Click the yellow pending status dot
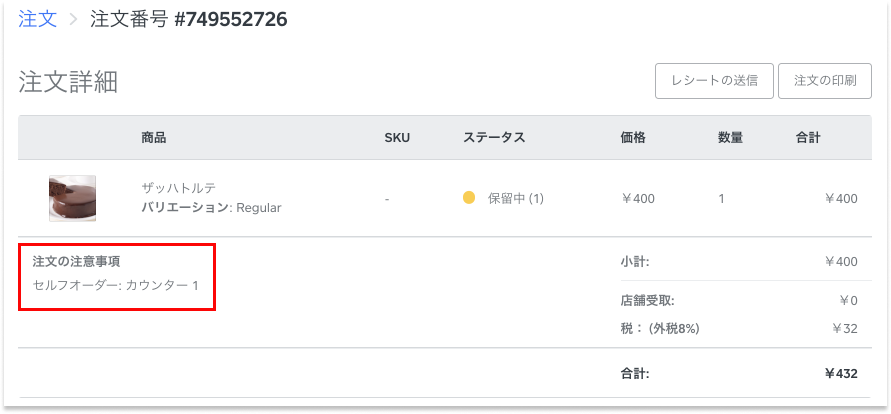The image size is (891, 414). [469, 198]
